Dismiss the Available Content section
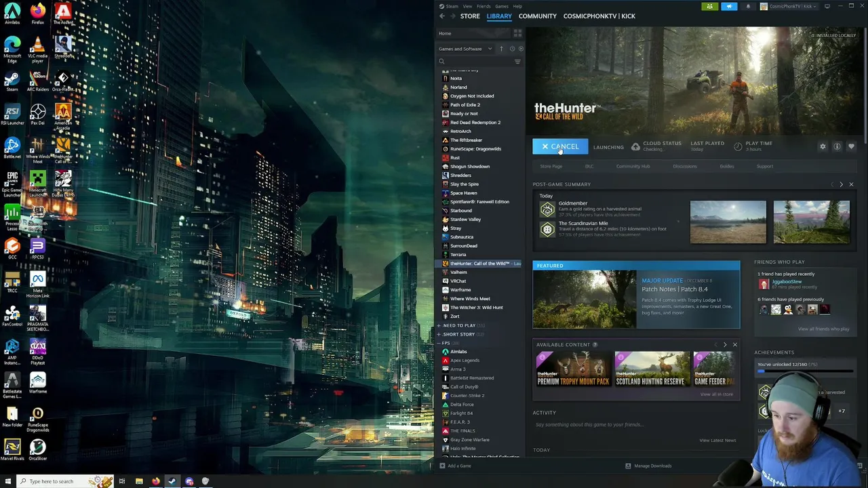 (734, 345)
